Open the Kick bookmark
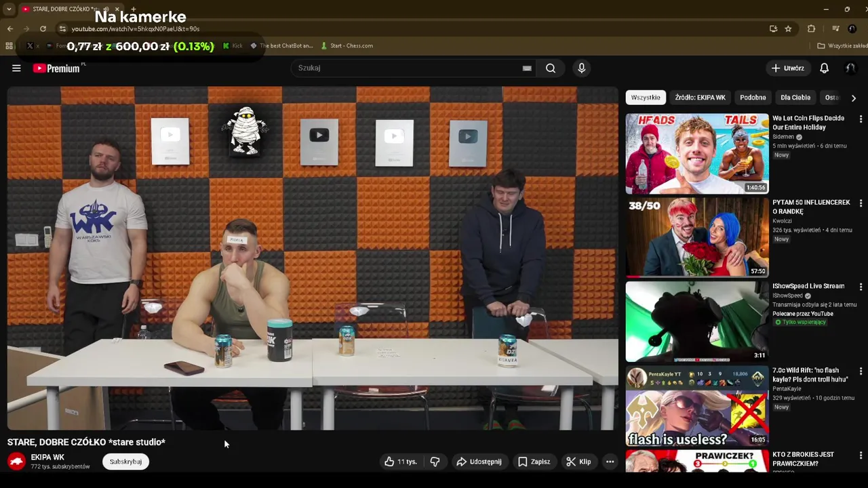 pos(232,45)
